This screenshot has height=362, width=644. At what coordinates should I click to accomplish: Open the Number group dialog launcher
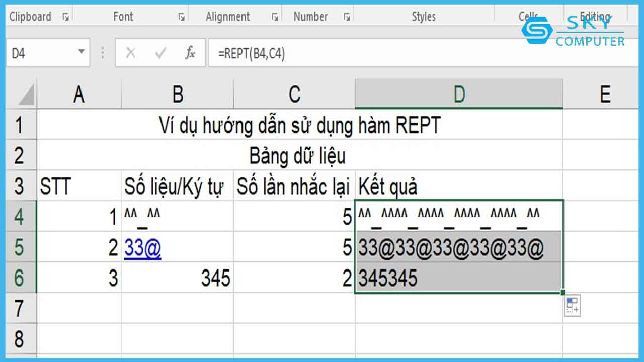click(347, 17)
